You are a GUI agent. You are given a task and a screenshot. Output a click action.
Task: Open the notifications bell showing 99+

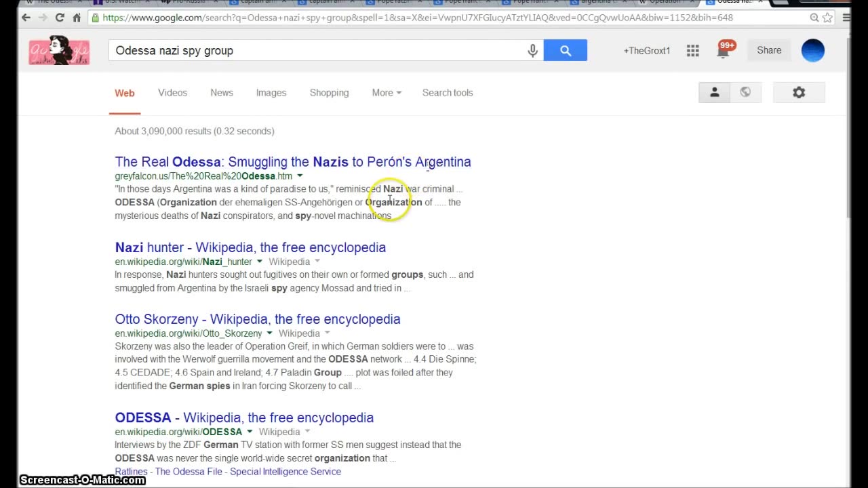(x=724, y=50)
